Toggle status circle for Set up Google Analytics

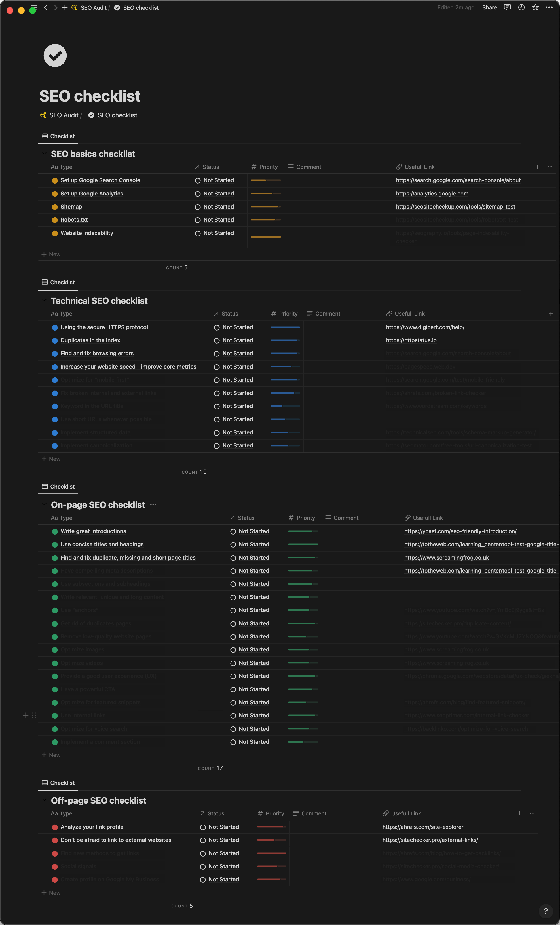pos(198,194)
